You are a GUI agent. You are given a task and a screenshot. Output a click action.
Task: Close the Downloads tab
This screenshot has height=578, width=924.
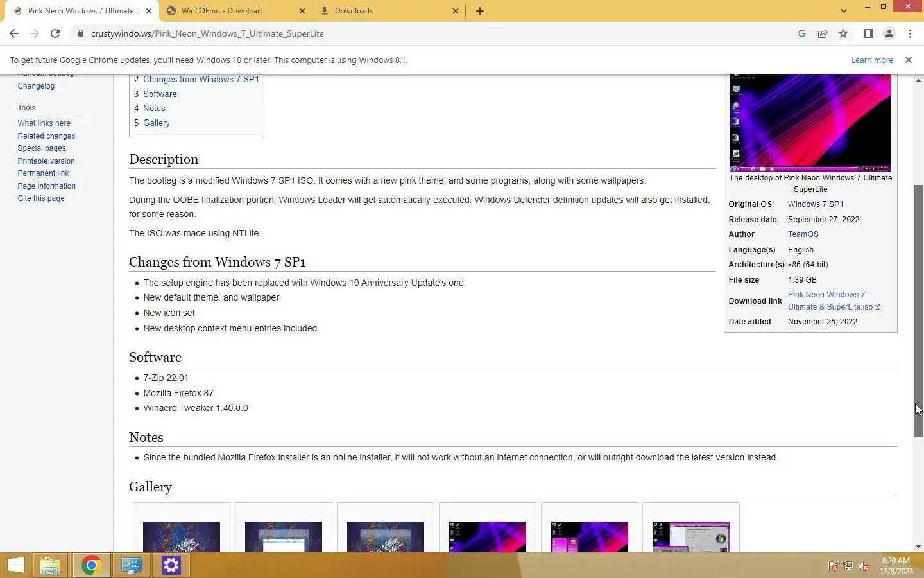pos(456,11)
